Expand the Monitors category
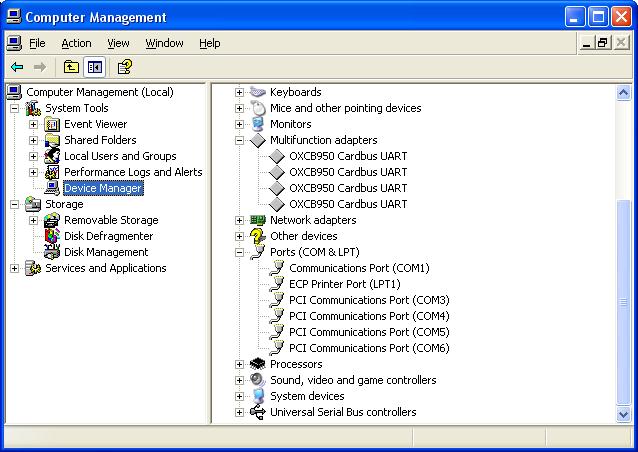 point(239,124)
